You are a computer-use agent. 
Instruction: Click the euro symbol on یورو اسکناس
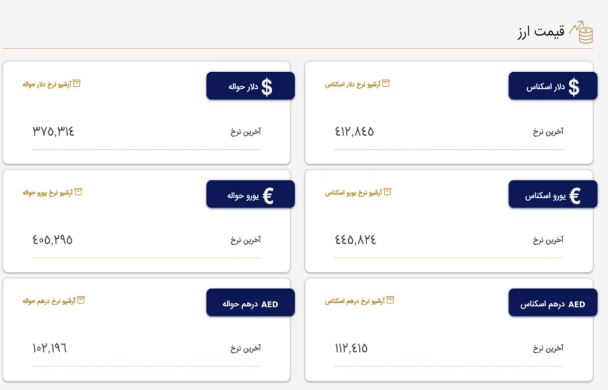point(575,195)
